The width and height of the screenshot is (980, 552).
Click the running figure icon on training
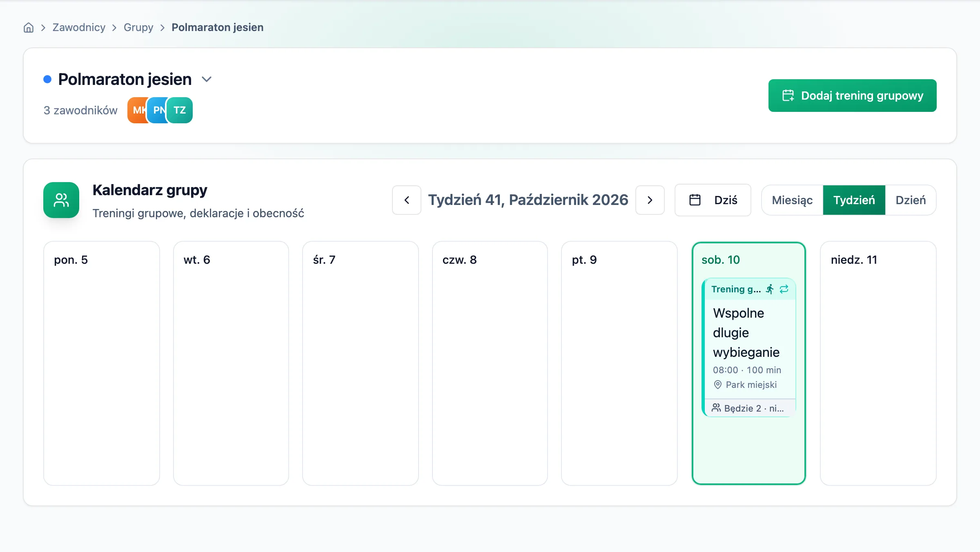770,289
